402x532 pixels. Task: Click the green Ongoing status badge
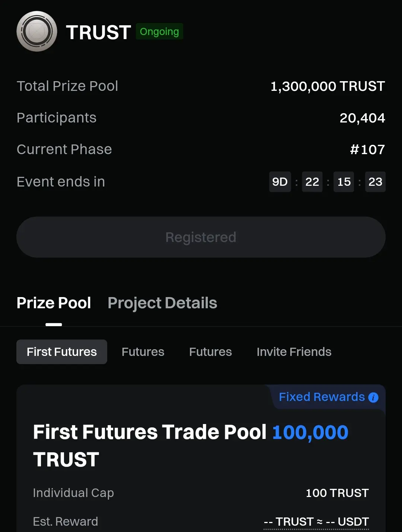159,32
